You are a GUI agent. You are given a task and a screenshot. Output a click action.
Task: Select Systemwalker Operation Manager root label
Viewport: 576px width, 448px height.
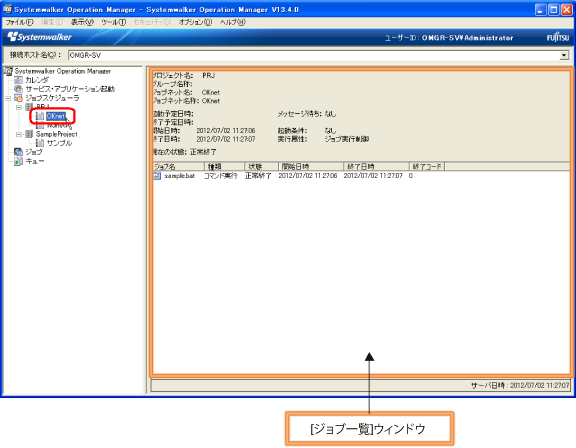[62, 71]
